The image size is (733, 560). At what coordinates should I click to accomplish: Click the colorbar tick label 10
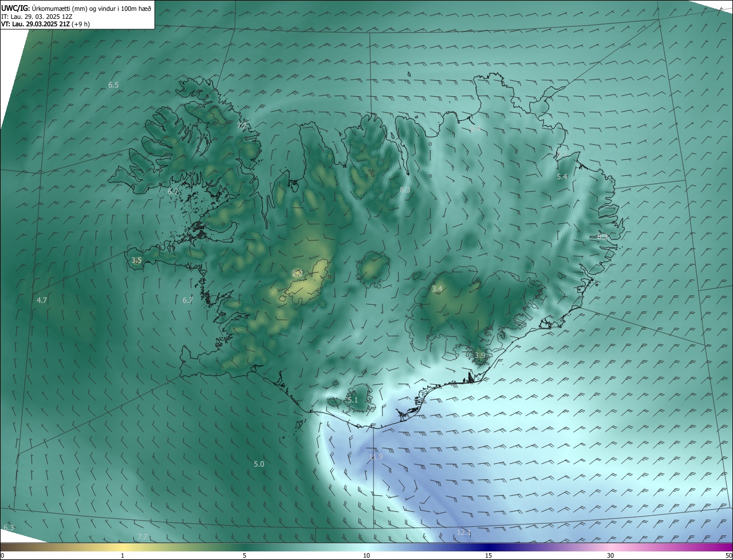tap(366, 555)
